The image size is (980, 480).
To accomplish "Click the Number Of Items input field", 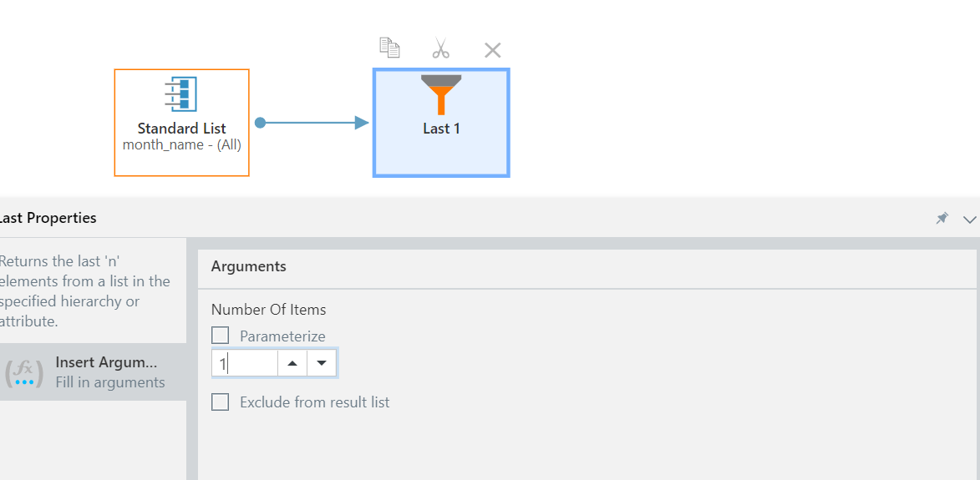I will (245, 363).
